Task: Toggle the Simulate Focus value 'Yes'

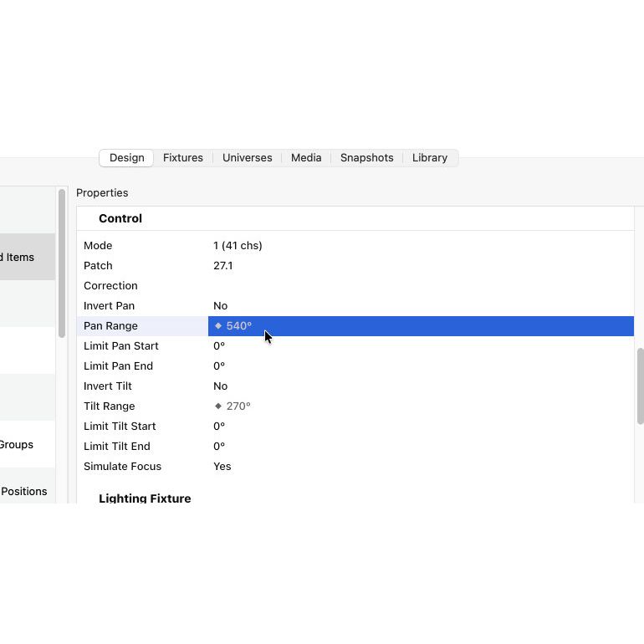Action: 222,467
